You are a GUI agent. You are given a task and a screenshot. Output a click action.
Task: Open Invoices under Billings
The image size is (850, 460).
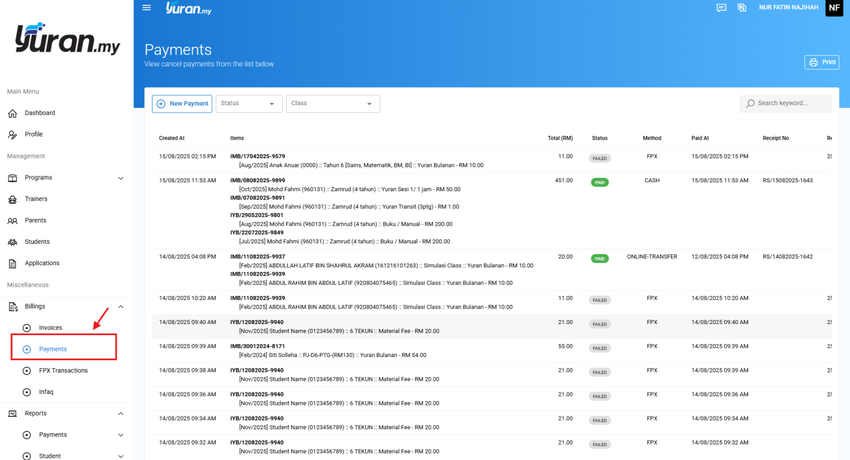[50, 327]
